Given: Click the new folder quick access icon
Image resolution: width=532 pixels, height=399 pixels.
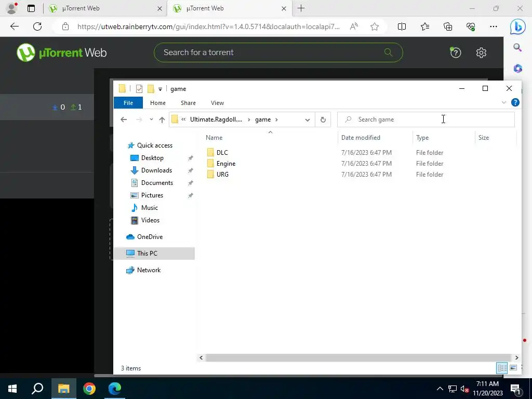Looking at the screenshot, I should (151, 89).
